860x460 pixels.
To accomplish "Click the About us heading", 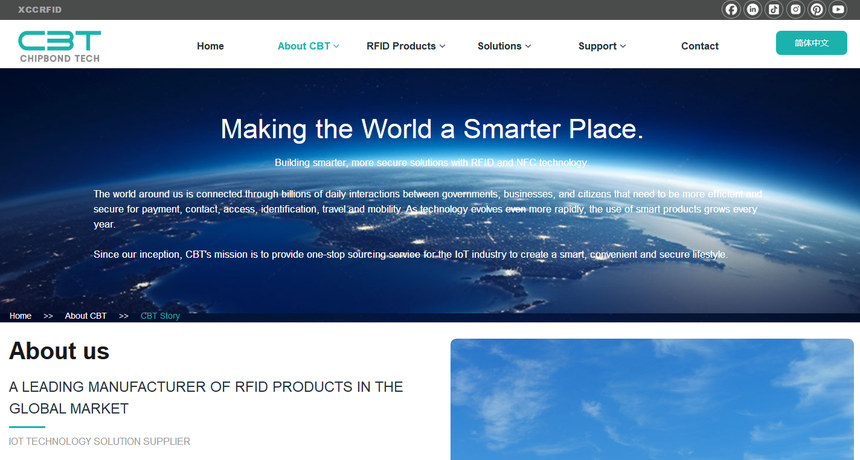I will click(x=59, y=351).
